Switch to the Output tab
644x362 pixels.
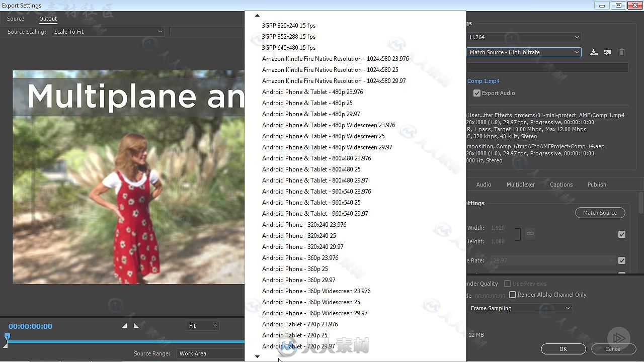(48, 19)
